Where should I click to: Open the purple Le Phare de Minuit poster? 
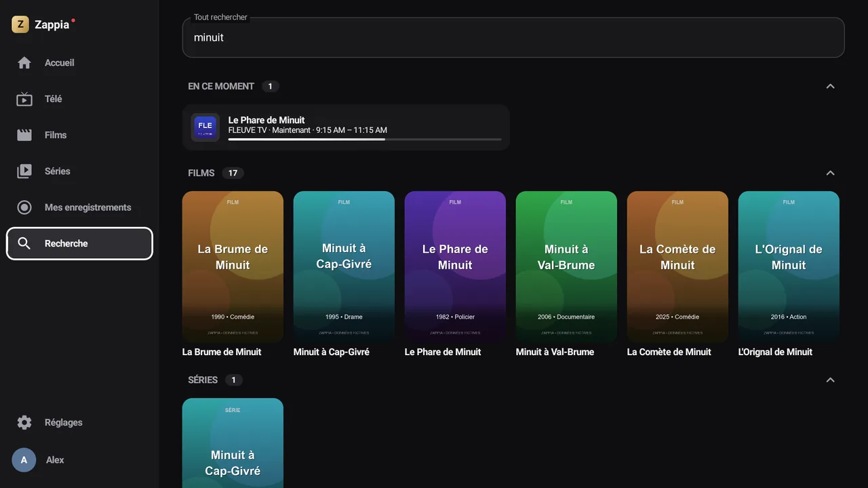click(x=455, y=267)
